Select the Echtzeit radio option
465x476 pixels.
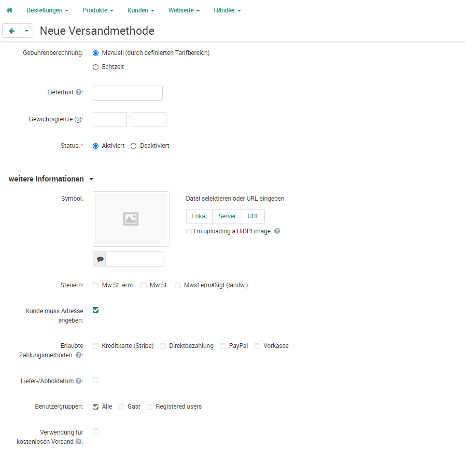95,67
